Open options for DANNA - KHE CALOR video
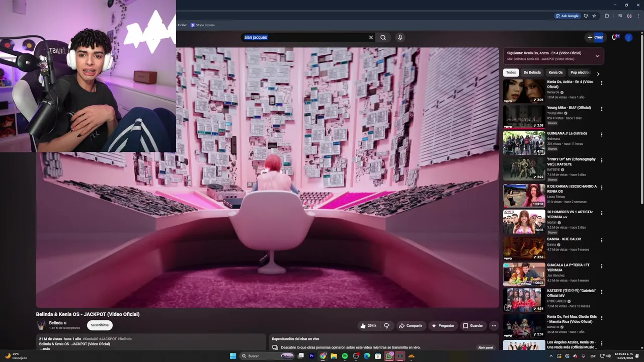The height and width of the screenshot is (362, 644). pos(601,240)
